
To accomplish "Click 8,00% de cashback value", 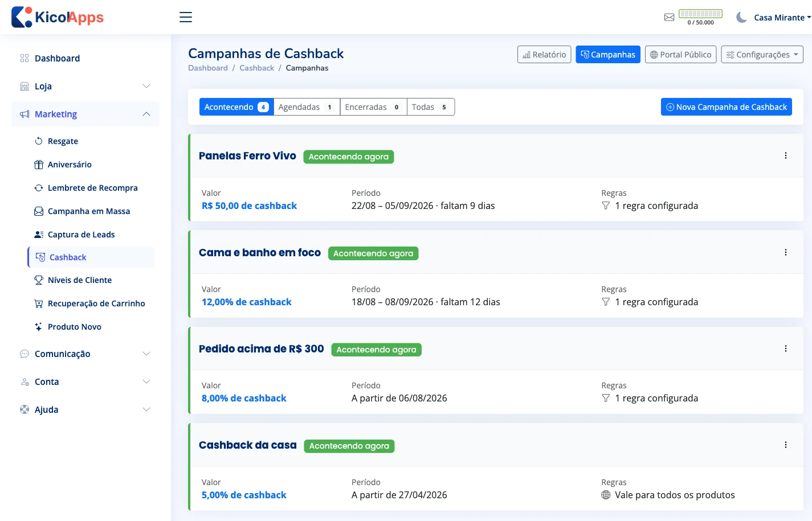I will [x=244, y=398].
